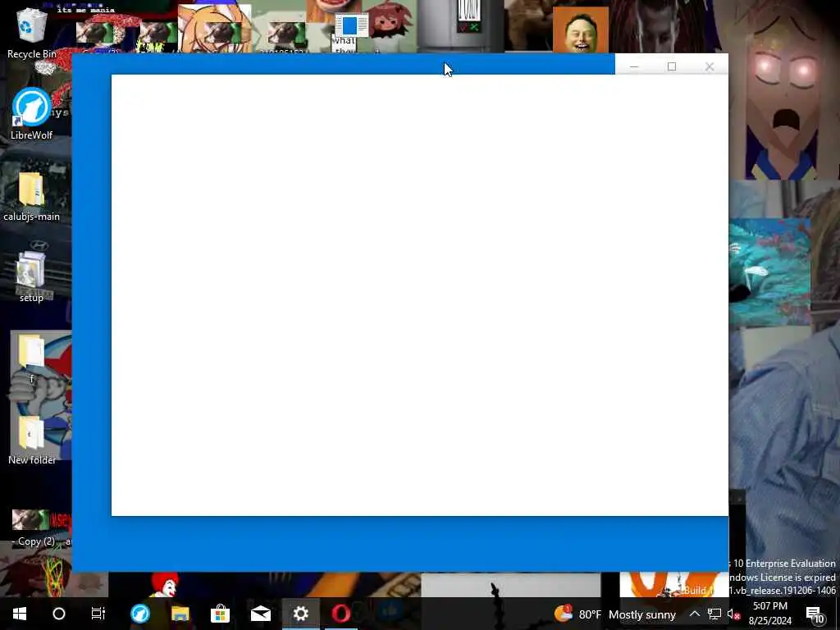Open the Windows Start menu
This screenshot has height=630, width=840.
pos(20,614)
